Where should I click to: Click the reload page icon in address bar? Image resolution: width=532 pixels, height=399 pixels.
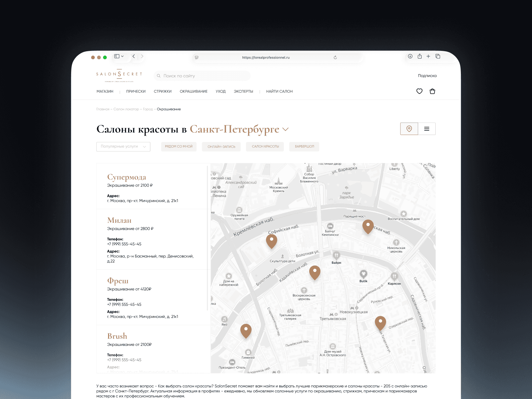(x=335, y=58)
